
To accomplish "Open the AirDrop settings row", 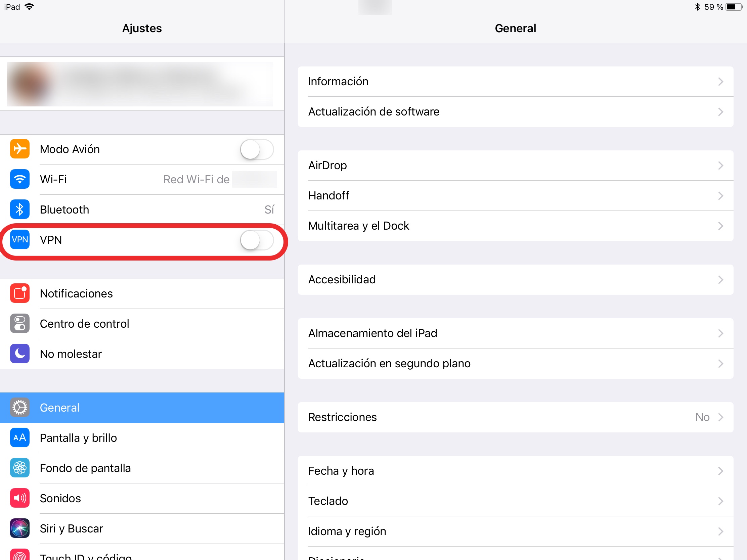I will pyautogui.click(x=516, y=166).
